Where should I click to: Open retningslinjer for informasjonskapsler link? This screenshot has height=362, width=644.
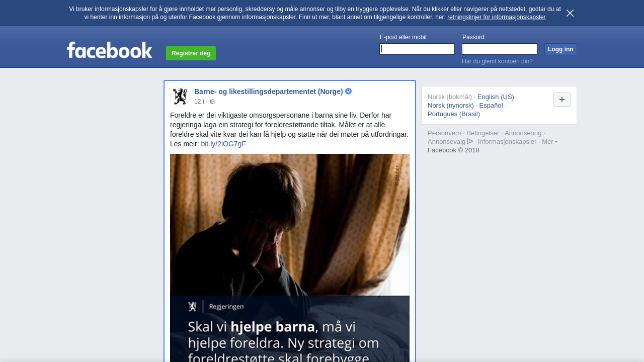[496, 17]
